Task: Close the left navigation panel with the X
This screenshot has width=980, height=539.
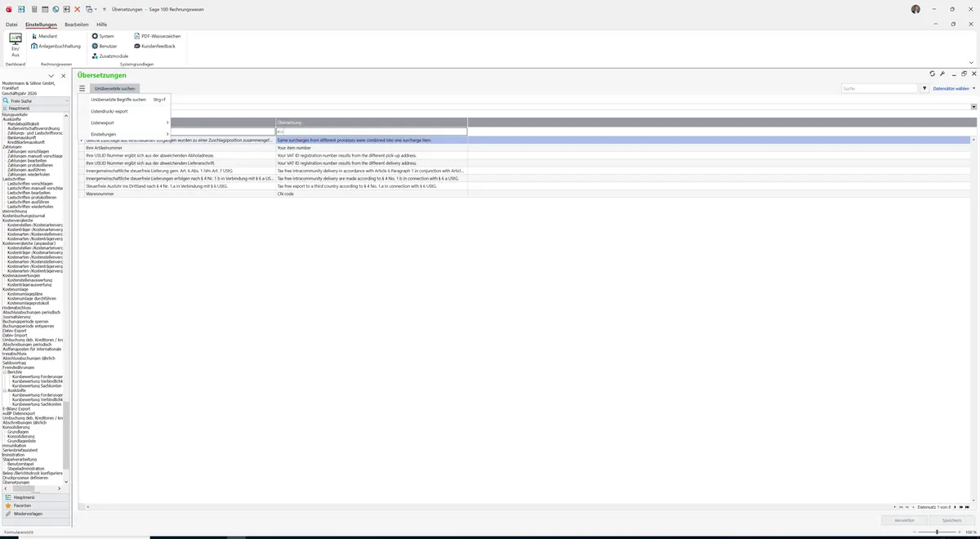Action: (x=64, y=76)
